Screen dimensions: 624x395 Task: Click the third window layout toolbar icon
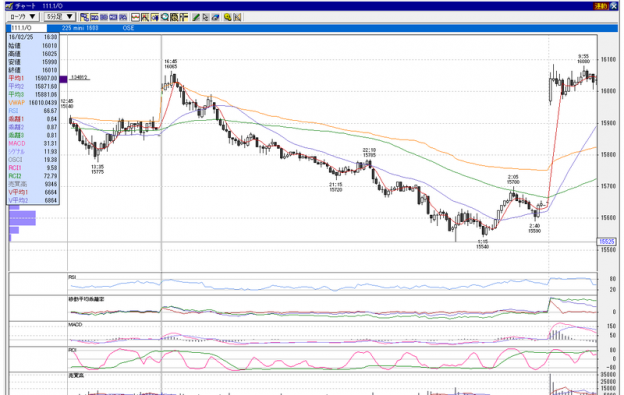[104, 17]
